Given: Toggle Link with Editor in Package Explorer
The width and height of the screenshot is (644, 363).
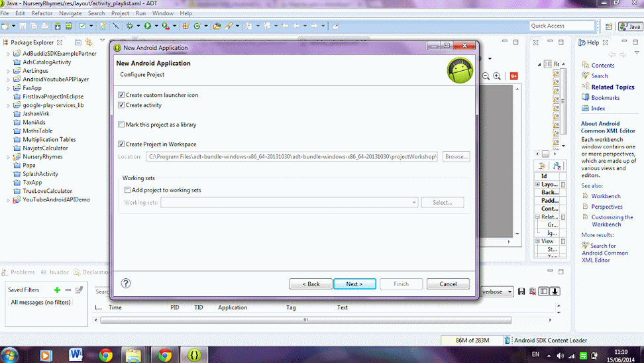Looking at the screenshot, I should coord(89,42).
